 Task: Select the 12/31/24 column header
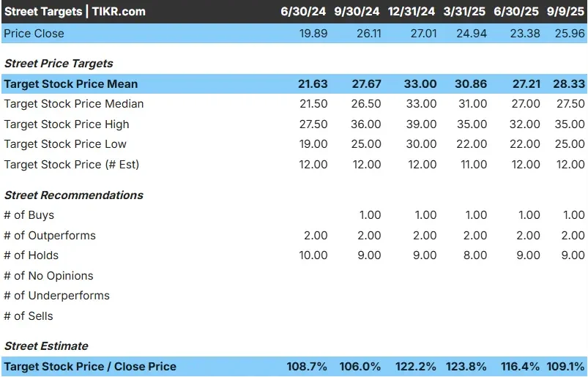click(412, 12)
